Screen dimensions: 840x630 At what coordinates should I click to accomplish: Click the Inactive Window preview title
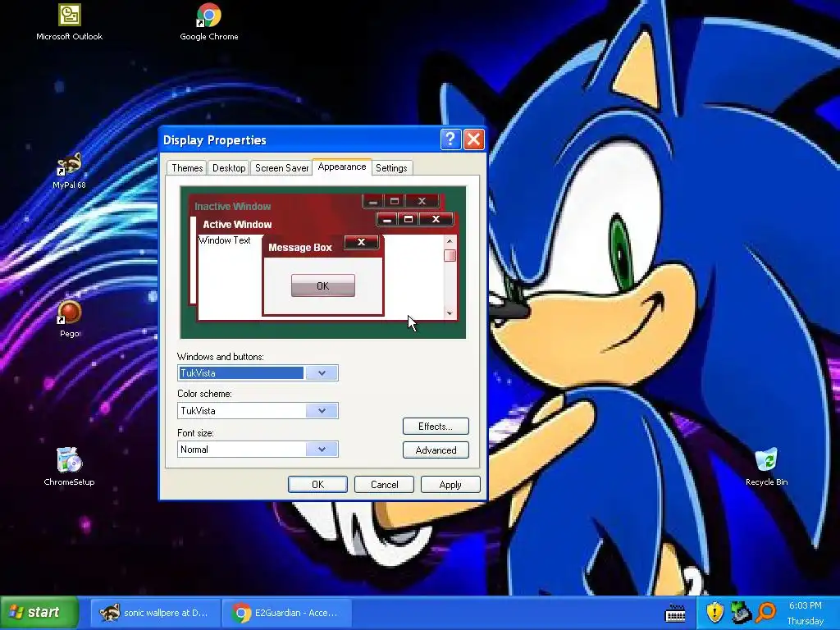pos(232,206)
